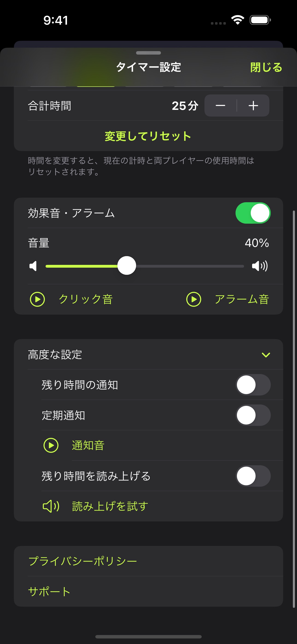This screenshot has height=644, width=297.
Task: Tap the 変更してリセット button
Action: click(148, 136)
